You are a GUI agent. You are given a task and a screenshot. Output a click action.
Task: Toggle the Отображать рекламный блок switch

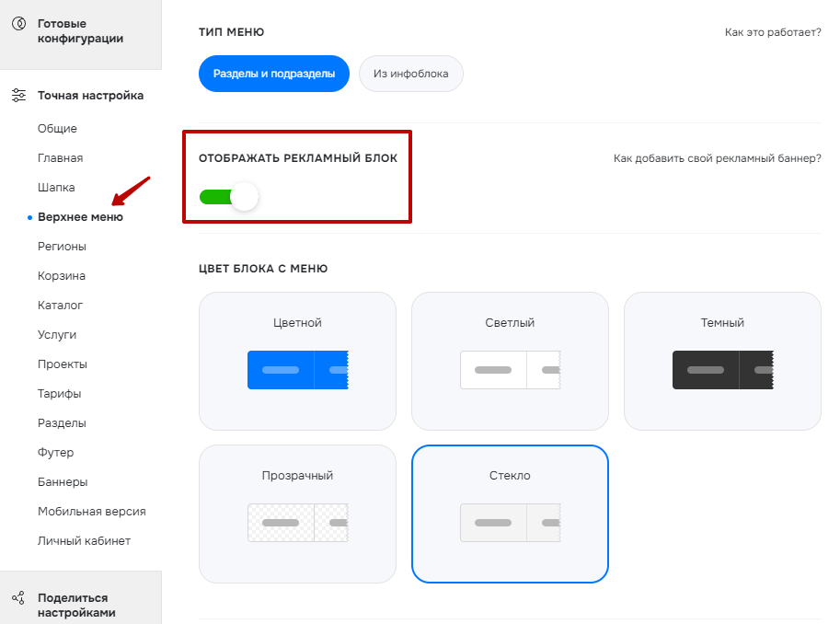point(229,197)
